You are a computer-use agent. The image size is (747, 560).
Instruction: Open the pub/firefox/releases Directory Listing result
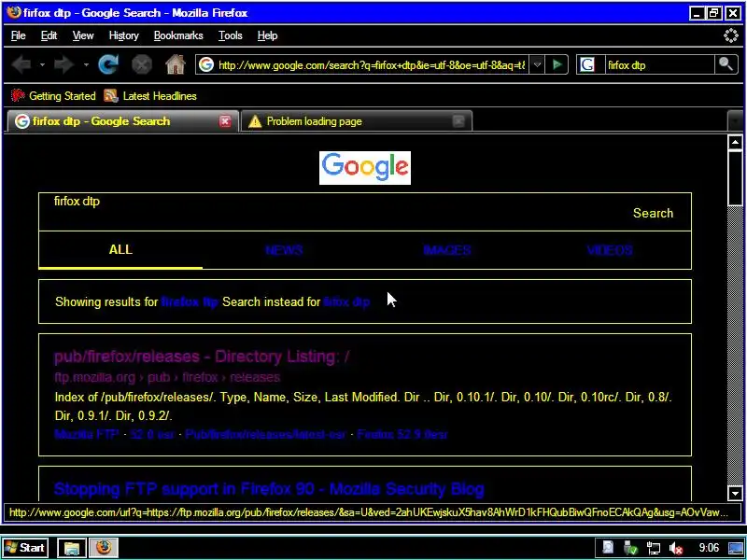[202, 357]
